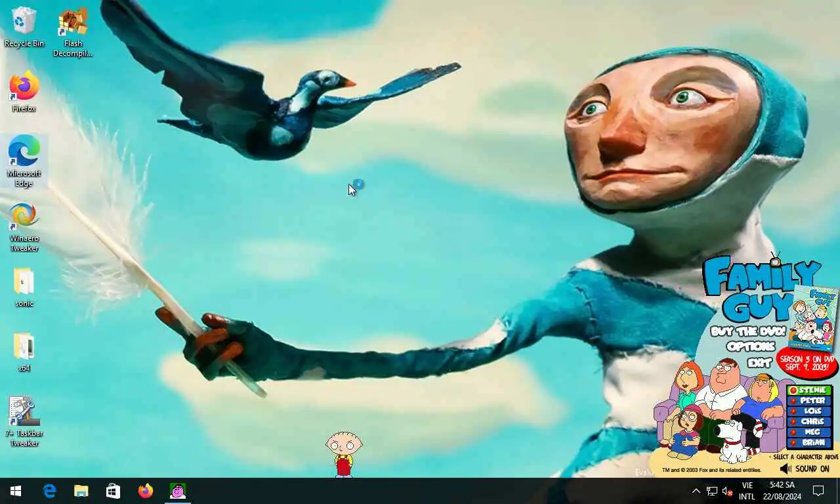Screen dimensions: 840x504
Task: Toggle the SOUND ON speaker control
Action: point(805,469)
